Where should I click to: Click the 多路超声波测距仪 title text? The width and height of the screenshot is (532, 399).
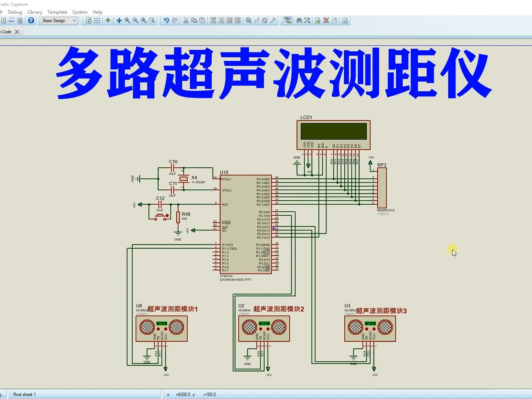click(x=274, y=73)
